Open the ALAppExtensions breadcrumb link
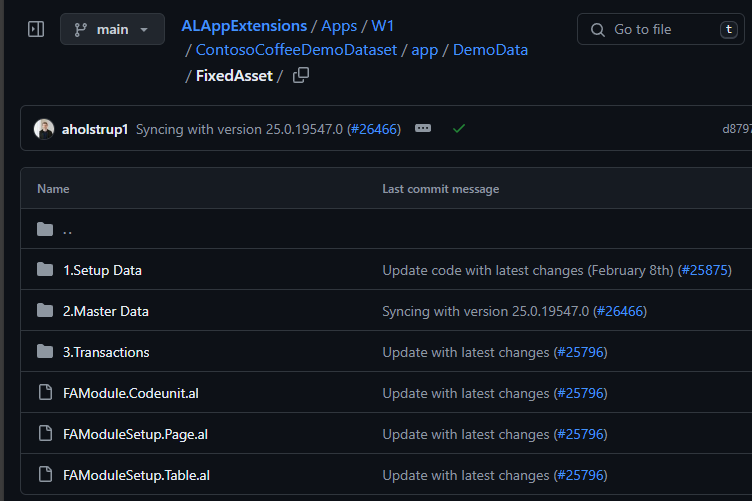This screenshot has width=752, height=501. [244, 26]
